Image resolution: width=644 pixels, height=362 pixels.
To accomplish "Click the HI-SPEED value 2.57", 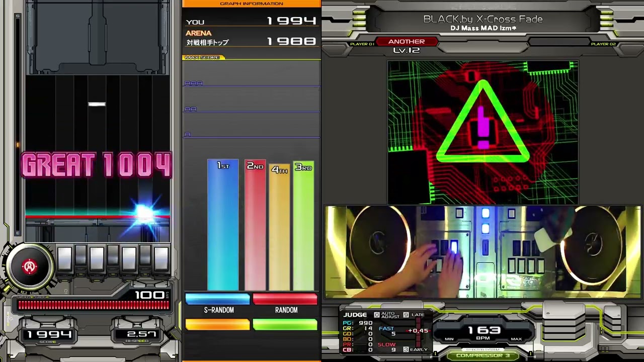I will (141, 334).
